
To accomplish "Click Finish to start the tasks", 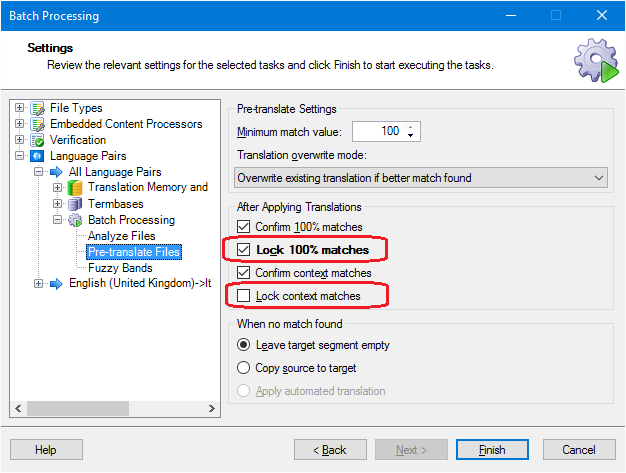I will click(492, 450).
